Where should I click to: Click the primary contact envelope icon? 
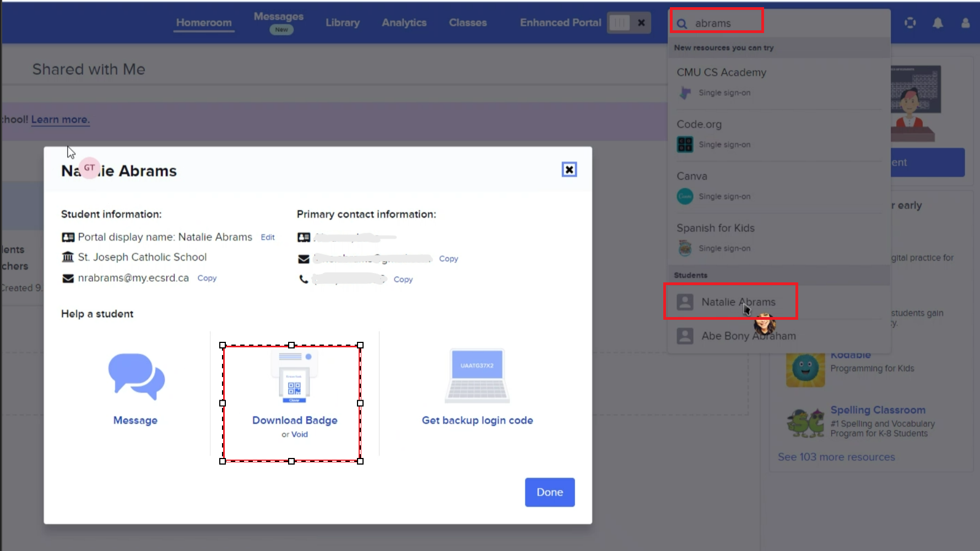[304, 259]
